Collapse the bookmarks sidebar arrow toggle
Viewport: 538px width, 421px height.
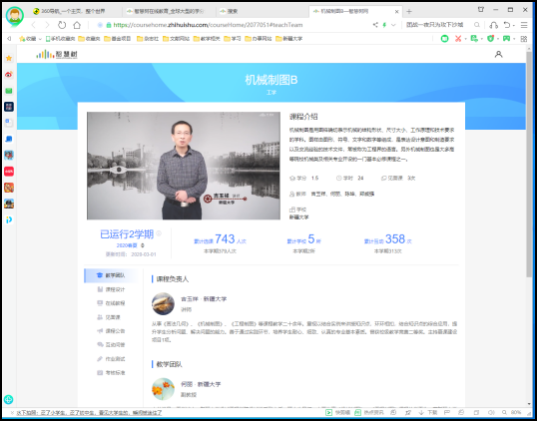pos(9,39)
